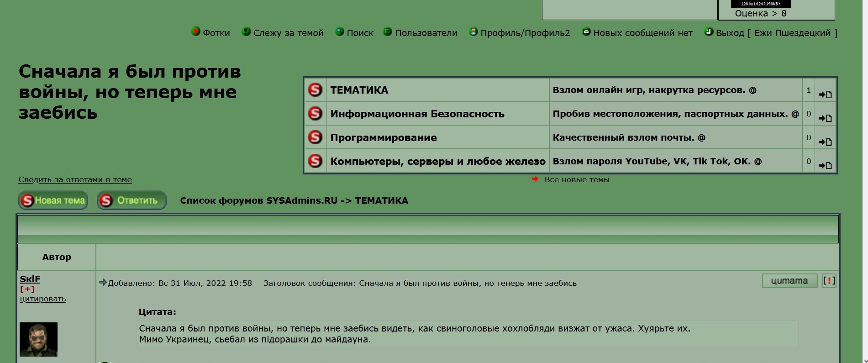The image size is (868, 363).
Task: Click the red S icon in ТЕМАТИКА row
Action: [x=315, y=90]
